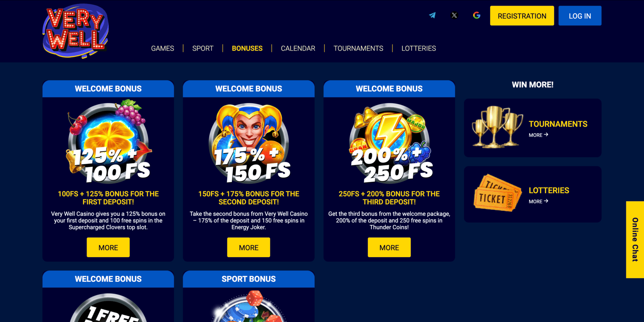Click the yellow REGISTRATION button
The image size is (644, 322).
coord(522,16)
